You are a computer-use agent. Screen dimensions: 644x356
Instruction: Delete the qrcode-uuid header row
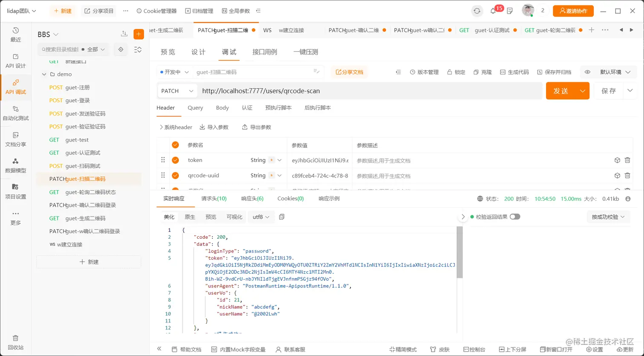click(x=627, y=176)
